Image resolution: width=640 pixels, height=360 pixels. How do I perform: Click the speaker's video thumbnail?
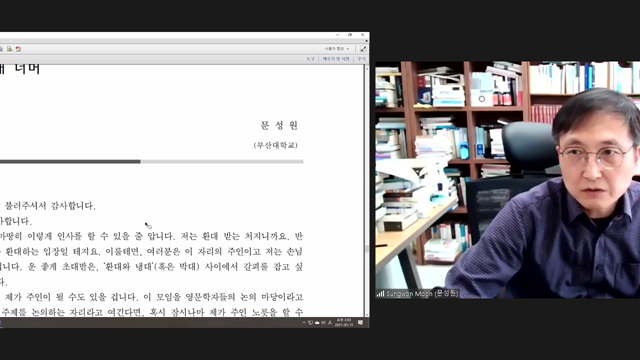pyautogui.click(x=508, y=180)
